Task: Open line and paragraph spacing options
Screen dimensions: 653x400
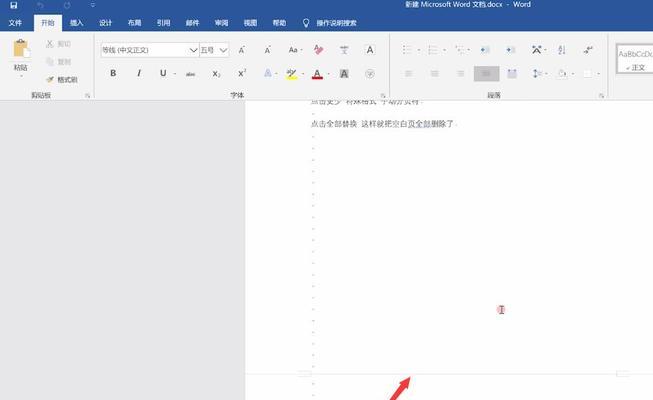Action: pyautogui.click(x=539, y=74)
